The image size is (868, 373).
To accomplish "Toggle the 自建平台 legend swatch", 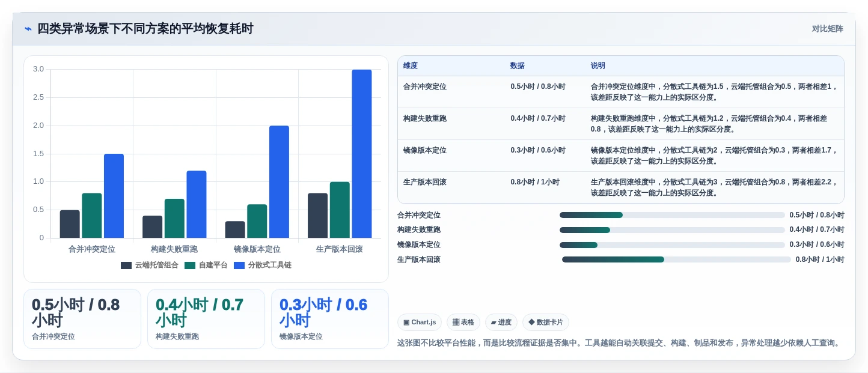I will coord(190,265).
